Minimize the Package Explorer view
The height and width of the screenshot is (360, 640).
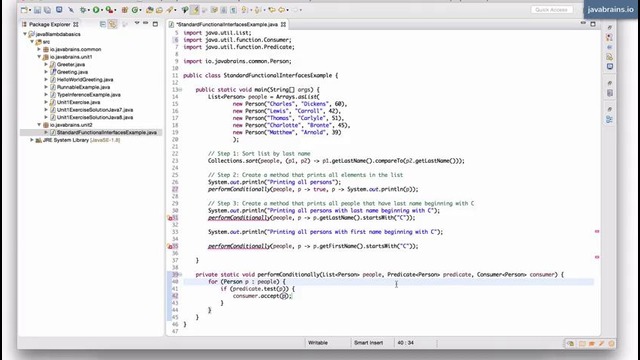coord(145,24)
